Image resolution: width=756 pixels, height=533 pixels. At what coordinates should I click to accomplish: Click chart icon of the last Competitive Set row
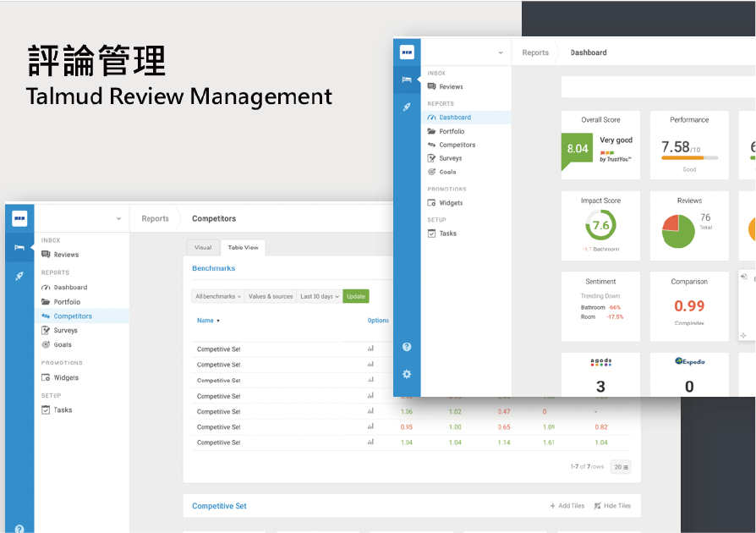point(370,442)
